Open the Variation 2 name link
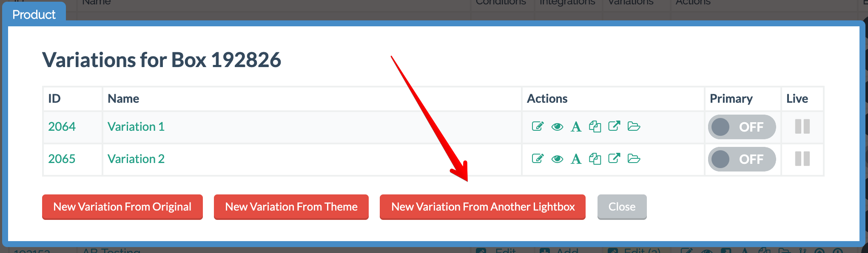 (x=136, y=159)
